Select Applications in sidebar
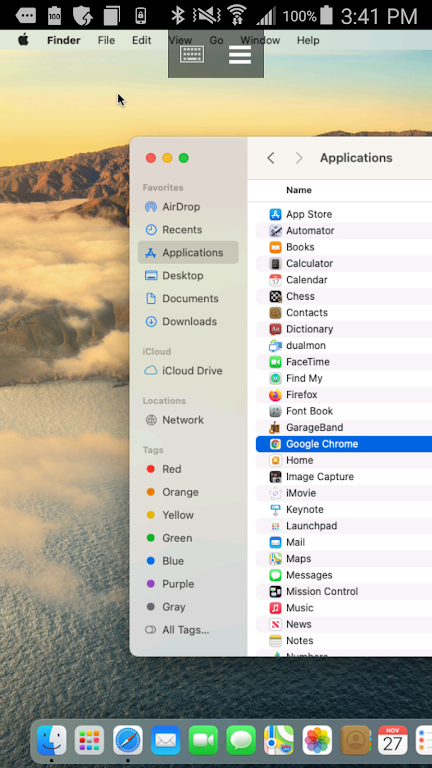 pyautogui.click(x=188, y=253)
